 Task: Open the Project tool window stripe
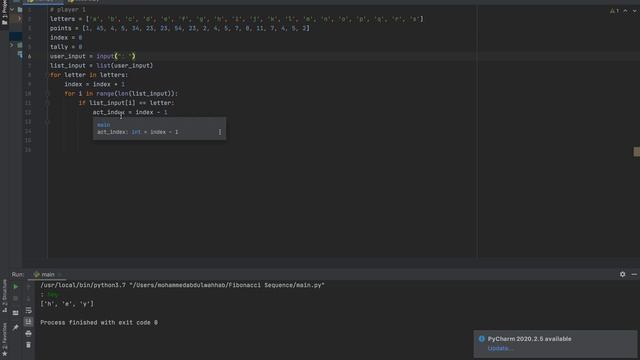coord(4,12)
